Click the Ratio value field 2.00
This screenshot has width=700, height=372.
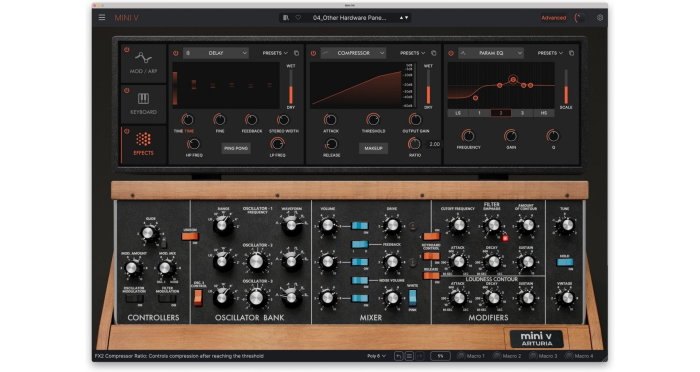point(434,144)
